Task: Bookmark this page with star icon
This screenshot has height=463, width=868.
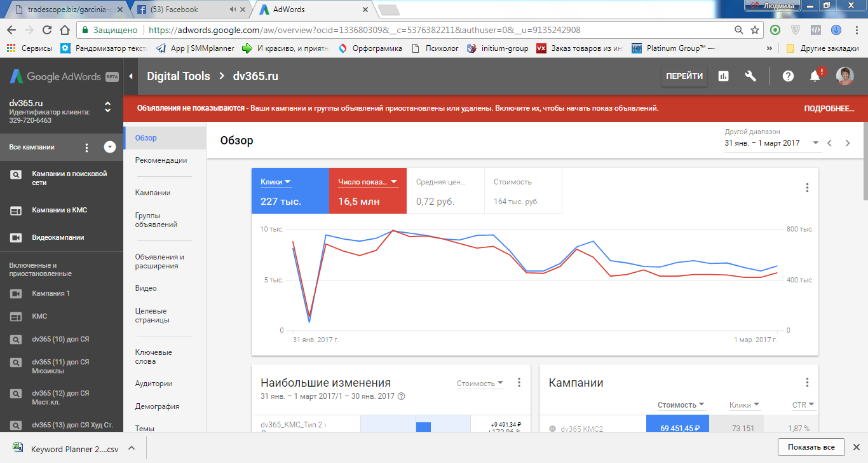Action: click(755, 30)
